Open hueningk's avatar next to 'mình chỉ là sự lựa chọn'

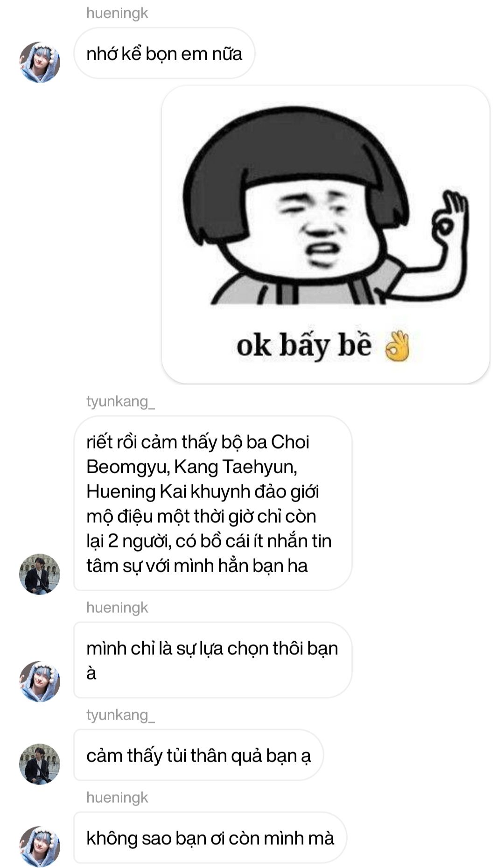(x=40, y=681)
